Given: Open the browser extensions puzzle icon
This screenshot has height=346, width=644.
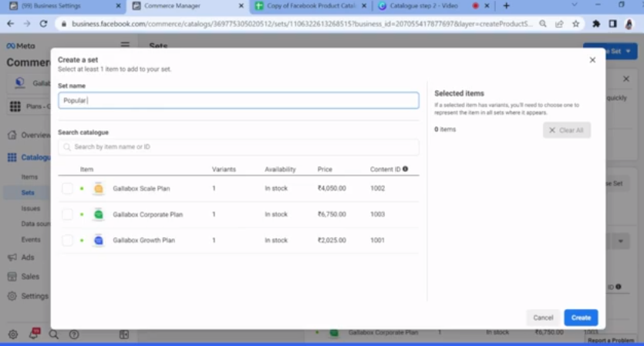Looking at the screenshot, I should [x=596, y=24].
